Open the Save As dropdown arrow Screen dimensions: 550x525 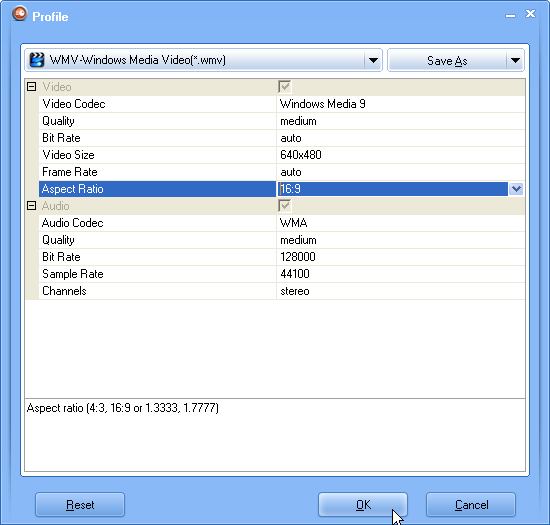515,61
